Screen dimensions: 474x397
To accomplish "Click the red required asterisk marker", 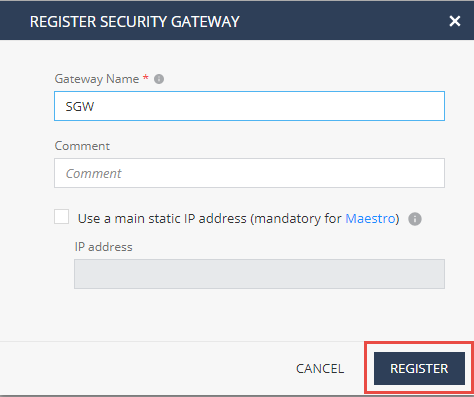I will (x=146, y=78).
